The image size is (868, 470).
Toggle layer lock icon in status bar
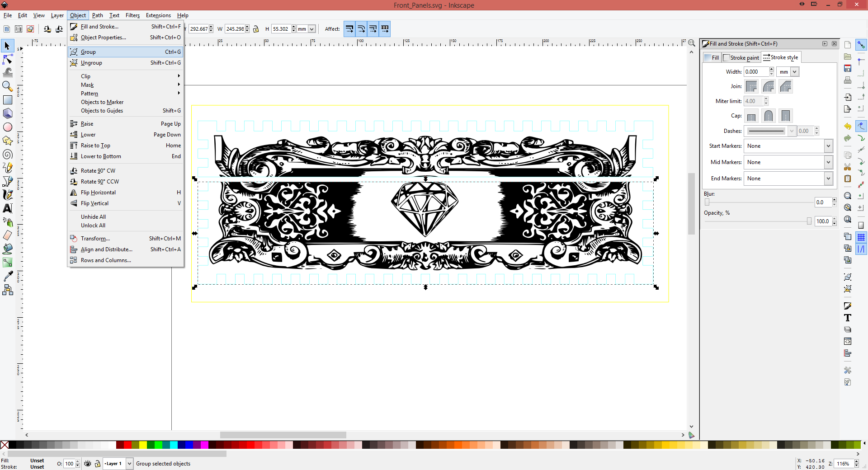point(97,464)
